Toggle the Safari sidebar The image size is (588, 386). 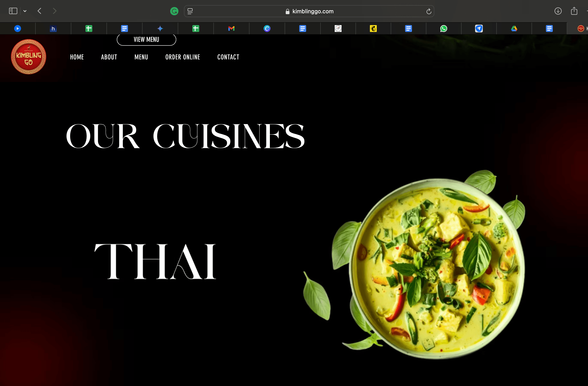point(13,11)
